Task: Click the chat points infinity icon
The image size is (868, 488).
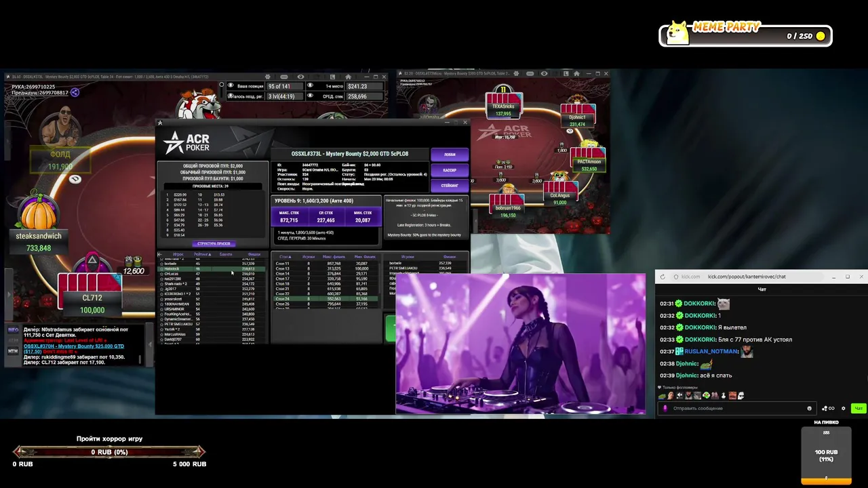Action: tap(829, 408)
